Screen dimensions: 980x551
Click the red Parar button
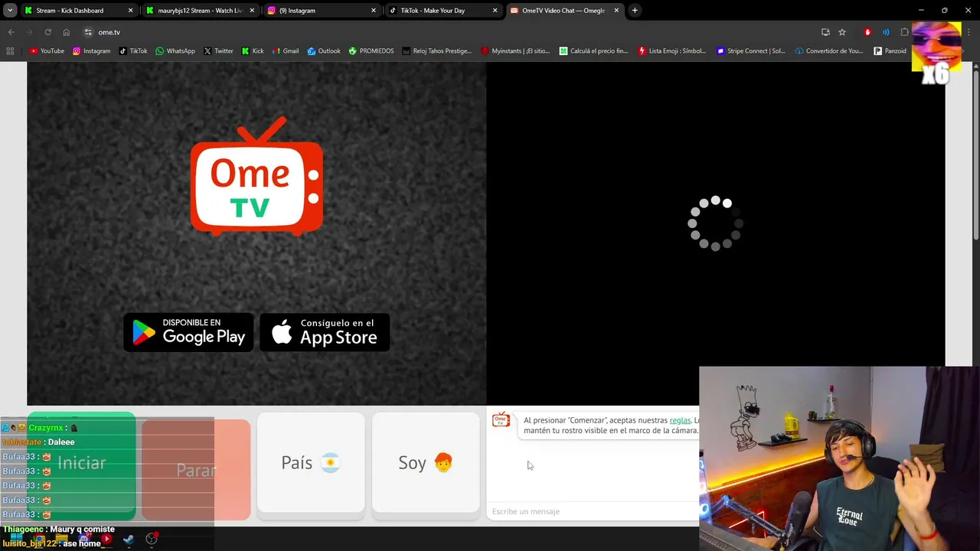click(x=196, y=470)
